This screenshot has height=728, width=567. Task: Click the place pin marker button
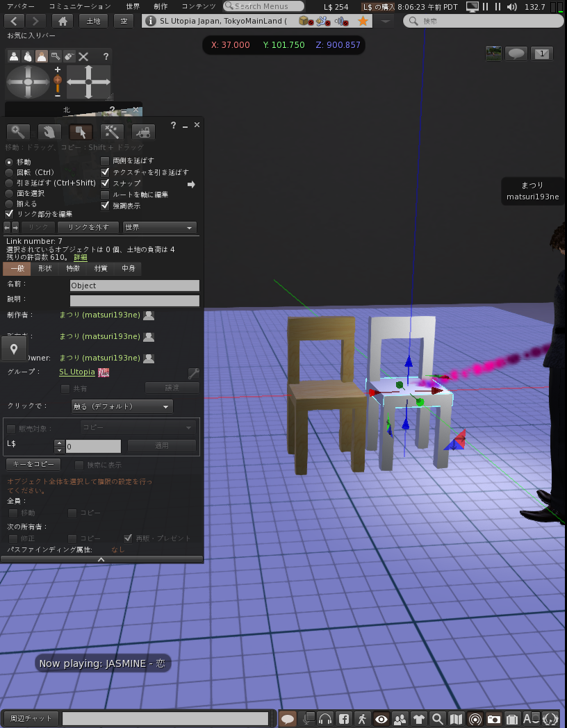tap(14, 349)
